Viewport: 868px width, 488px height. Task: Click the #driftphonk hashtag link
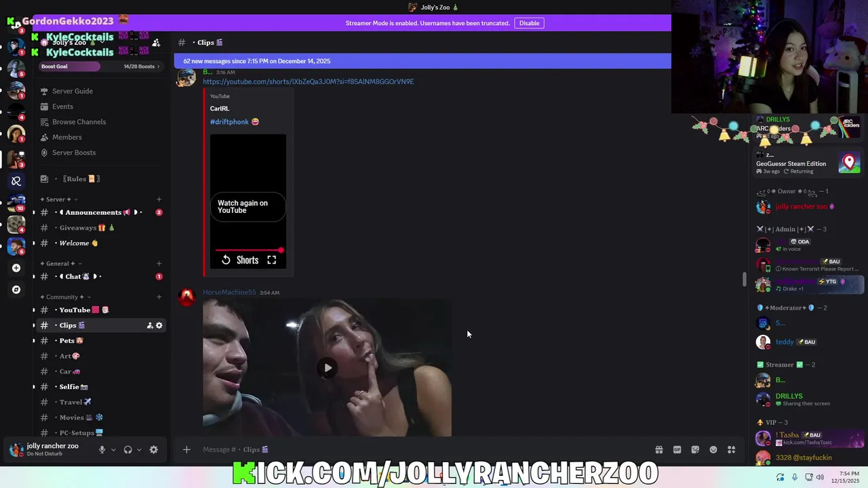coord(229,122)
